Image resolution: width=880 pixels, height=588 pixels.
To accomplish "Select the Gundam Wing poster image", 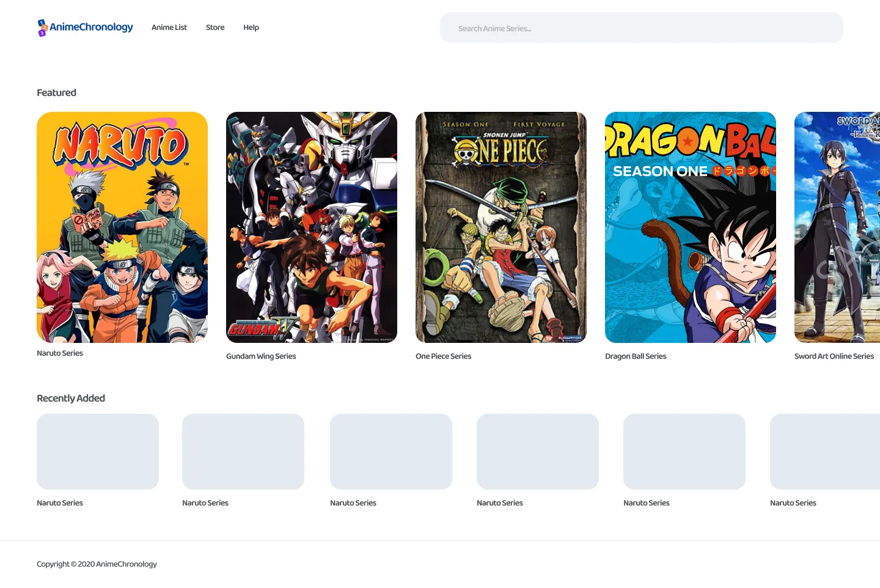I will (312, 227).
